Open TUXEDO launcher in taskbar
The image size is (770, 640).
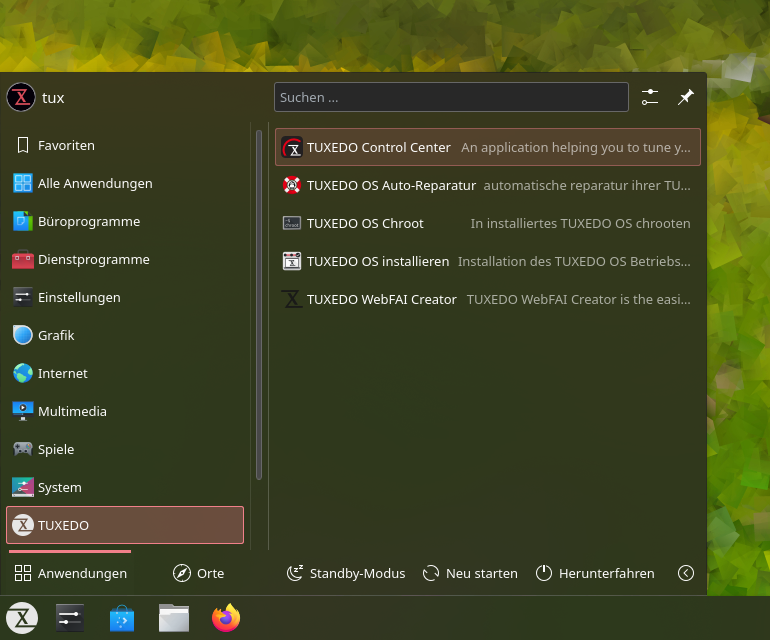[x=22, y=618]
